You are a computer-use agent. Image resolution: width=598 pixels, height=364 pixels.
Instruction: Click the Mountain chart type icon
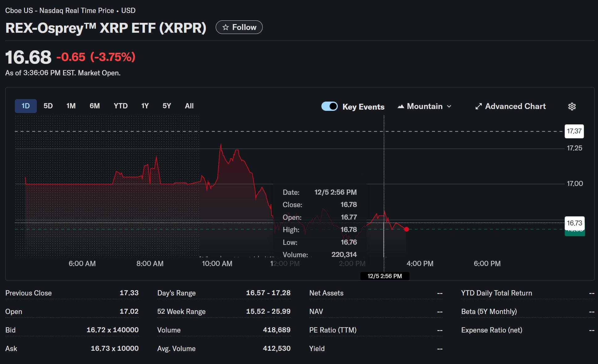(401, 107)
